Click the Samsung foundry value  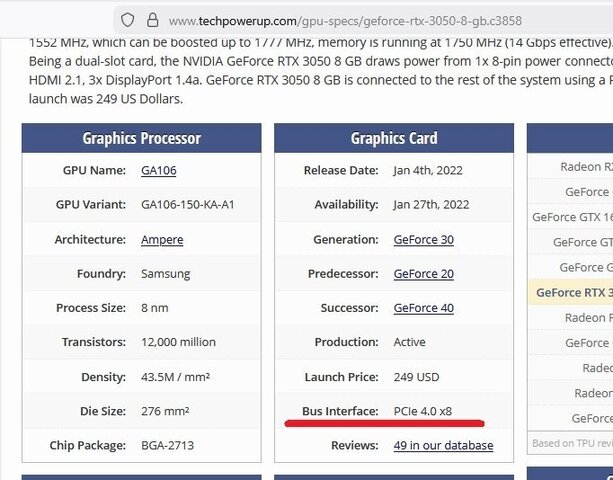click(x=166, y=274)
